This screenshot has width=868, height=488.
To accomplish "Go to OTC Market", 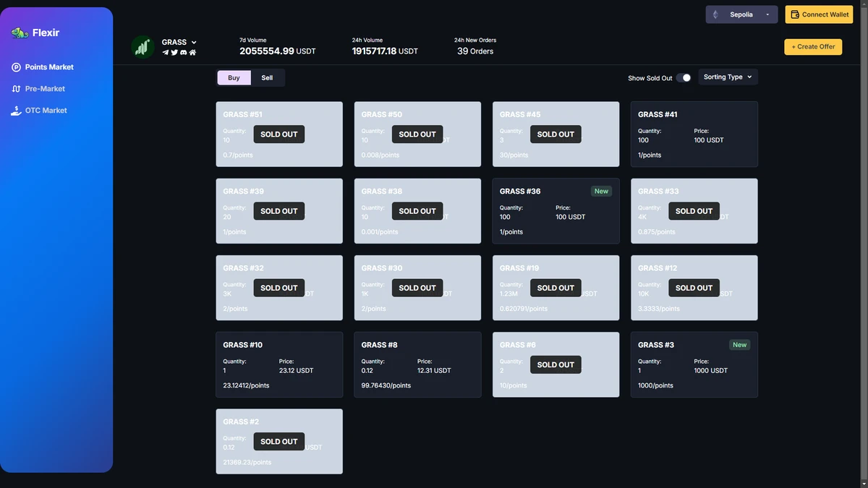I will (x=46, y=111).
